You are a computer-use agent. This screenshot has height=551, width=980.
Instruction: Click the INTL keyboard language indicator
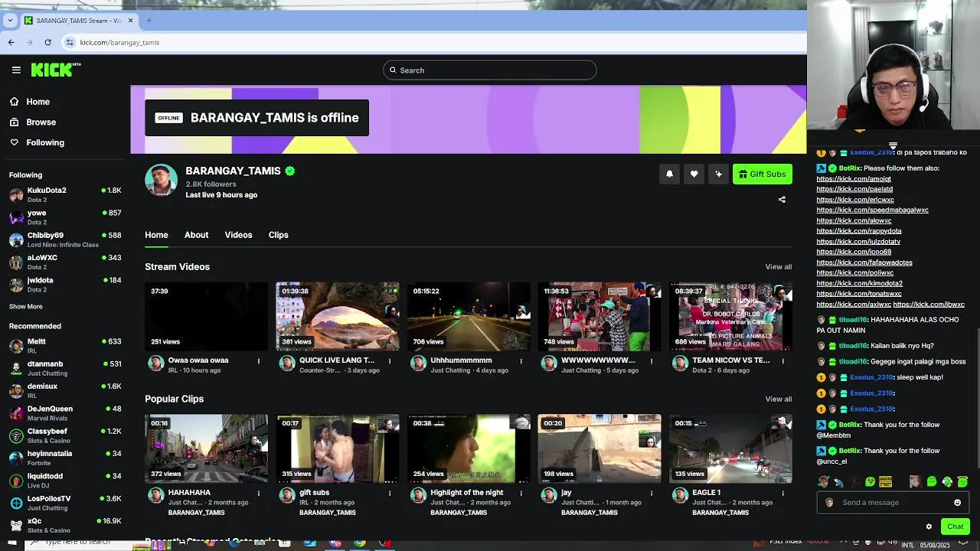907,545
